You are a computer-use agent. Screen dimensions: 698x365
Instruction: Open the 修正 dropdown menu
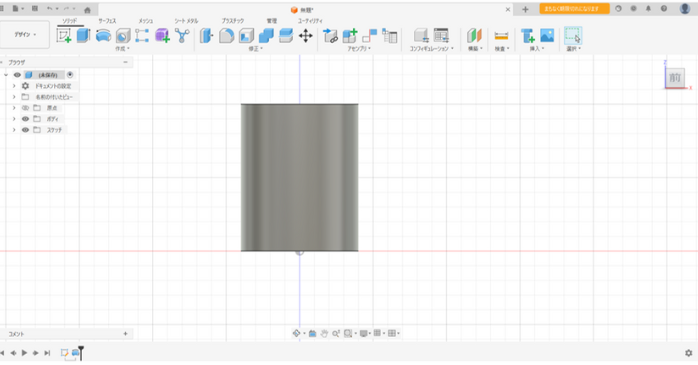tap(256, 49)
